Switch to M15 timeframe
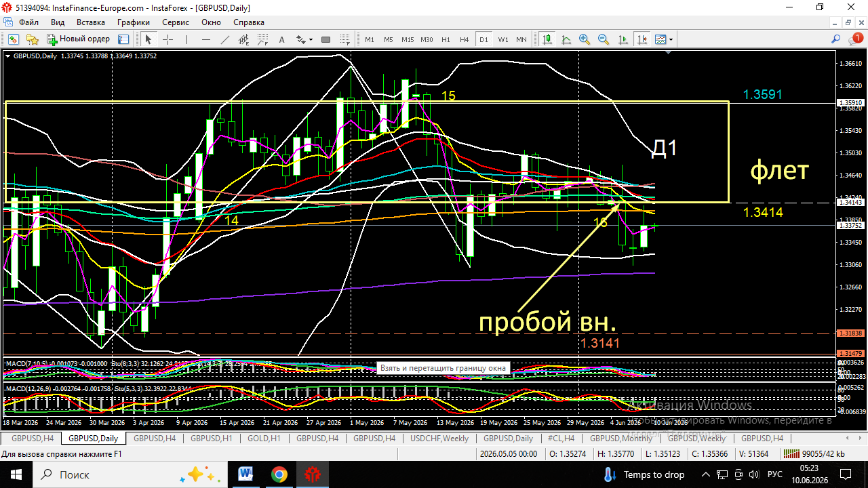The image size is (868, 488). click(407, 39)
